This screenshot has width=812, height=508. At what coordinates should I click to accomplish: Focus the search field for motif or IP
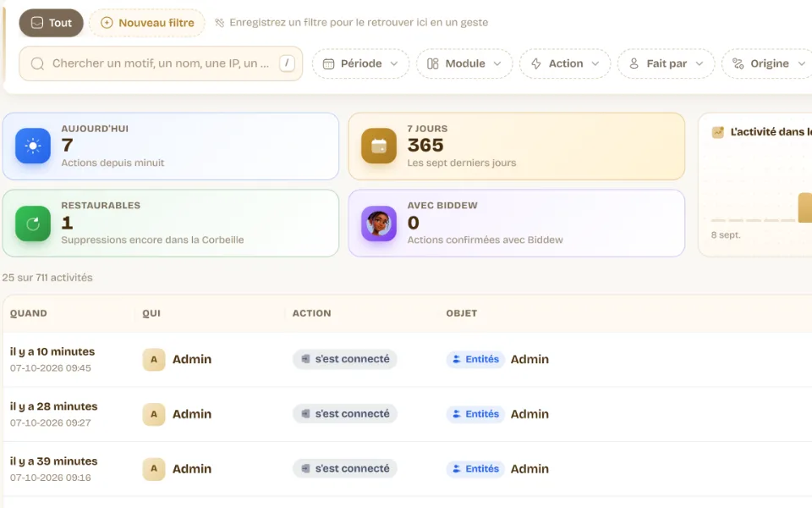tap(161, 63)
